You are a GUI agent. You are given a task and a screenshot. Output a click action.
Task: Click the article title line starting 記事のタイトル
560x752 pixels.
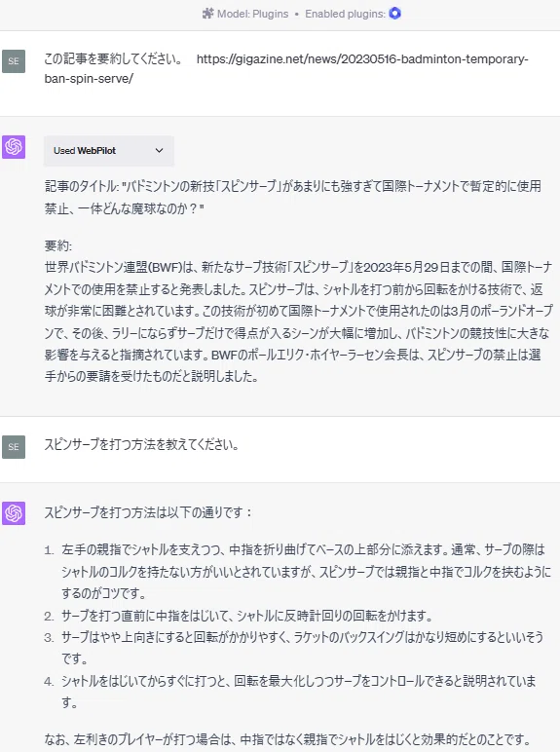pyautogui.click(x=293, y=197)
